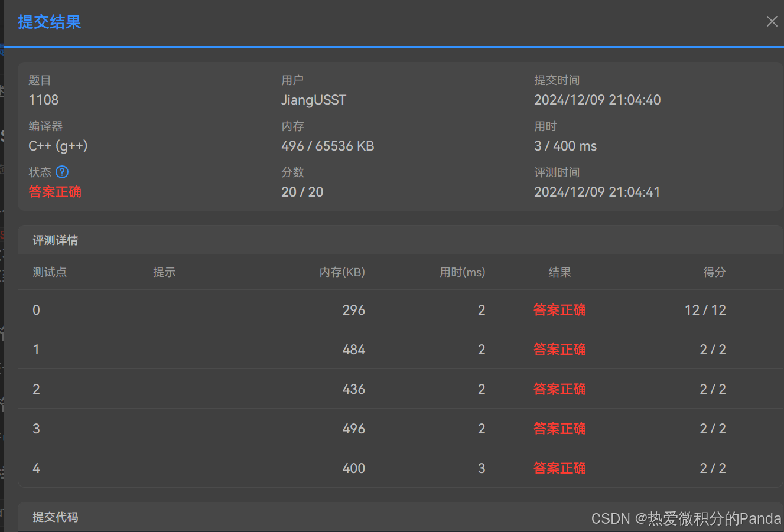
Task: Open result link 答案正确 for test point 4
Action: click(x=559, y=468)
